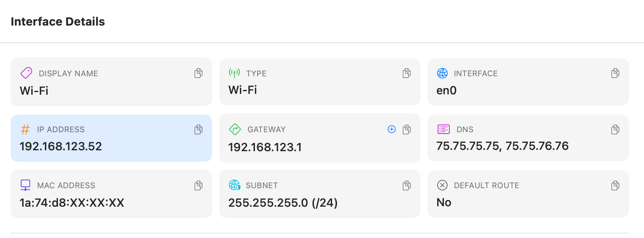Screen dimensions: 644x238
Task: Copy the Default Route value
Action: click(615, 185)
